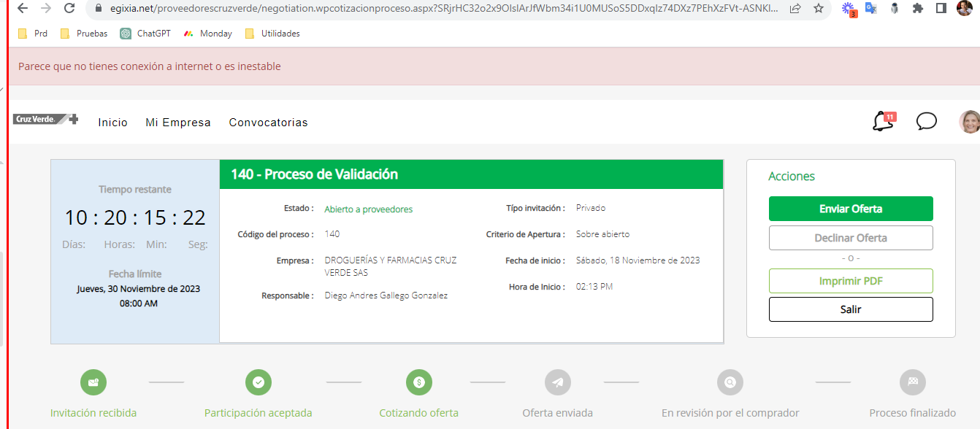Open the Inicio menu item

[x=113, y=123]
